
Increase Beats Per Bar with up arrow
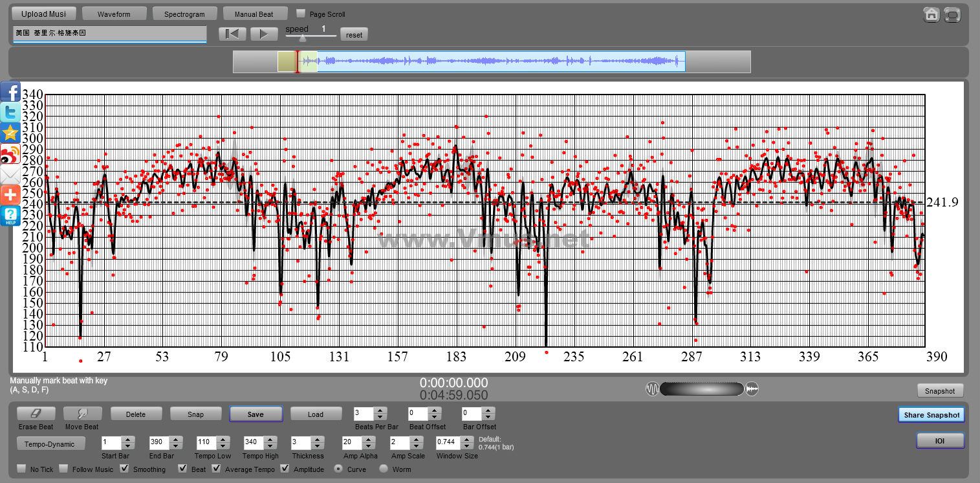380,410
